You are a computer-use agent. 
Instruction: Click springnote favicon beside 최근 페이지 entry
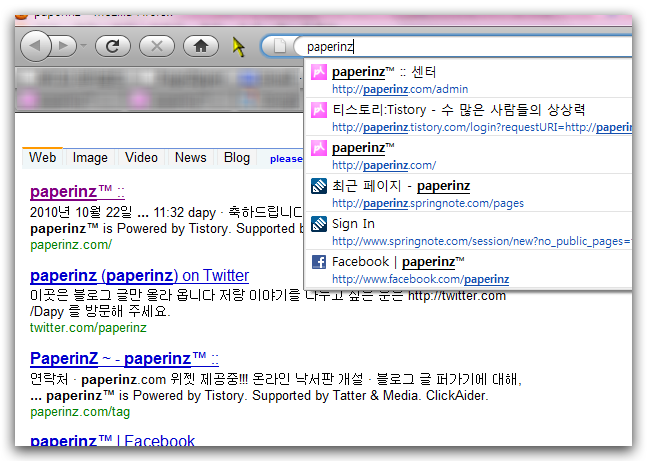click(x=319, y=186)
